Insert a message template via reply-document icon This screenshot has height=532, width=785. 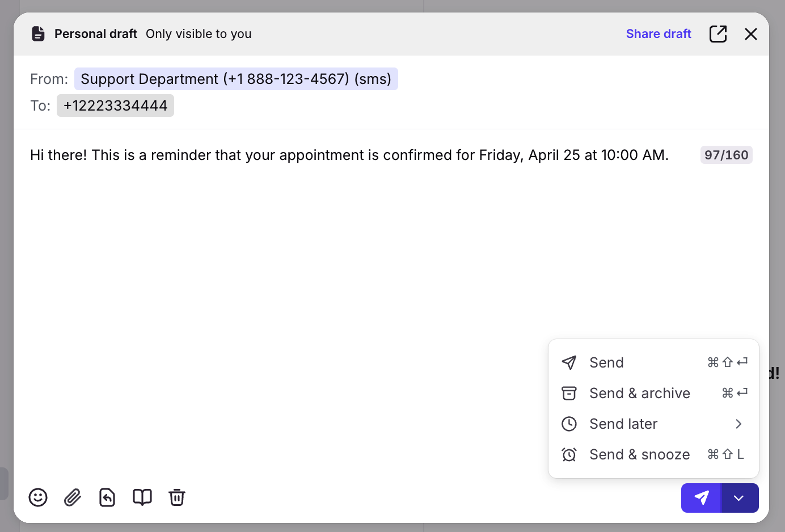pyautogui.click(x=107, y=497)
